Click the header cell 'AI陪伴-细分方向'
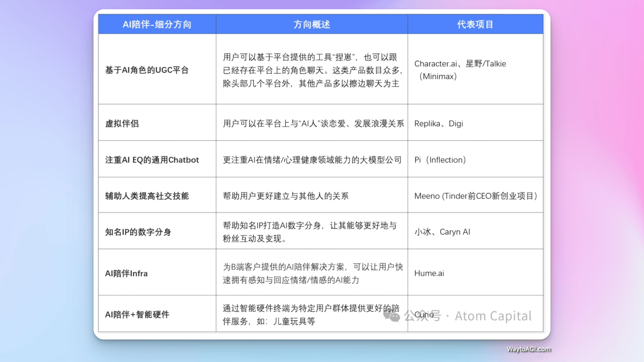 click(x=157, y=24)
